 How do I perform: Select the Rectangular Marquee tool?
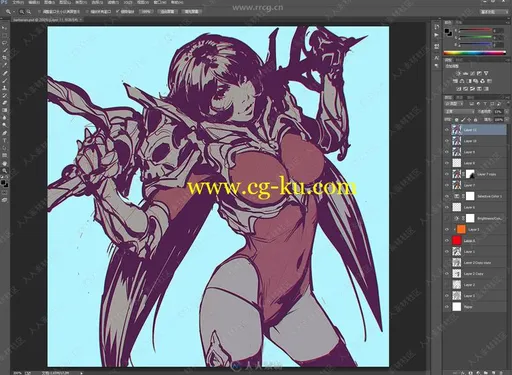[4, 35]
